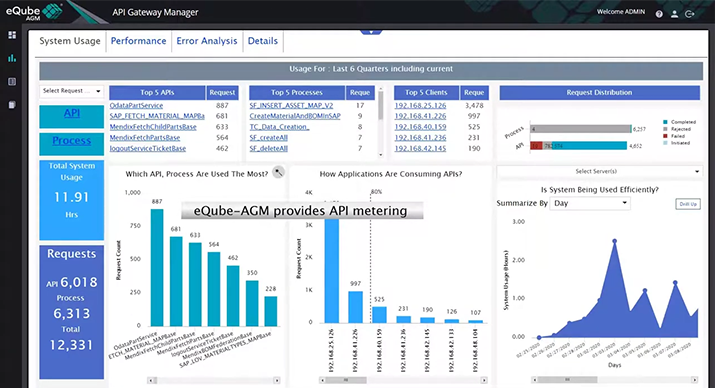Click the Welcome ADMIN text
The width and height of the screenshot is (715, 388).
(621, 12)
